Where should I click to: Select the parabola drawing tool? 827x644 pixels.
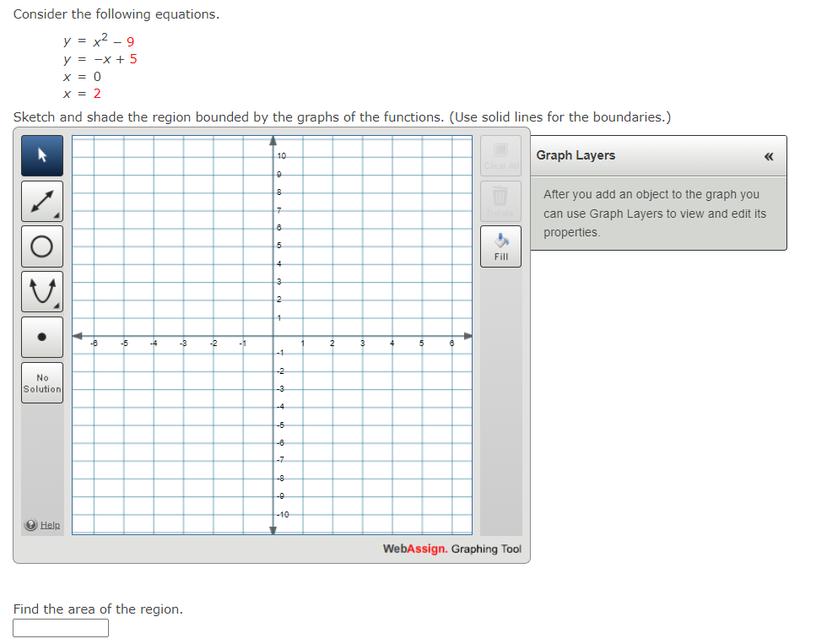point(41,291)
